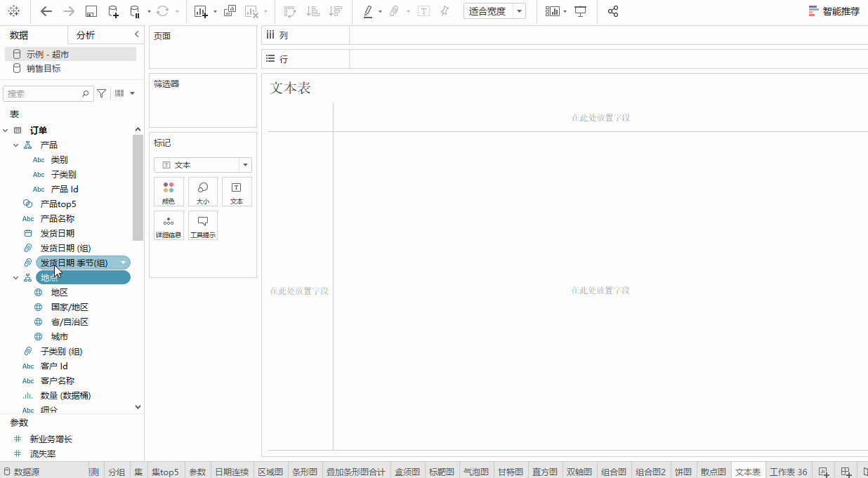Create a new worksheet from toolbar
Viewport: 868px width, 478px height.
tap(202, 11)
